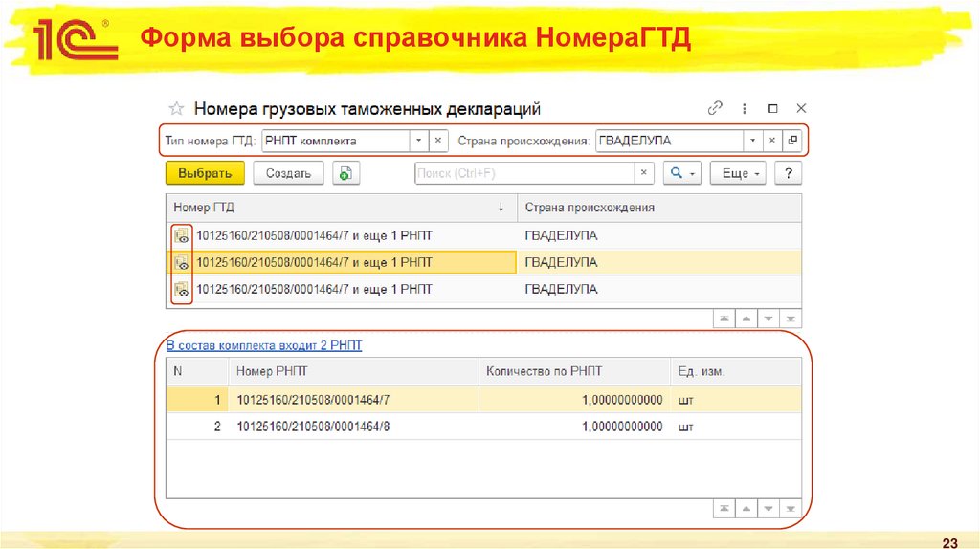Screen dimensions: 980x549
Task: Move up one record in upper list
Action: coord(746,318)
